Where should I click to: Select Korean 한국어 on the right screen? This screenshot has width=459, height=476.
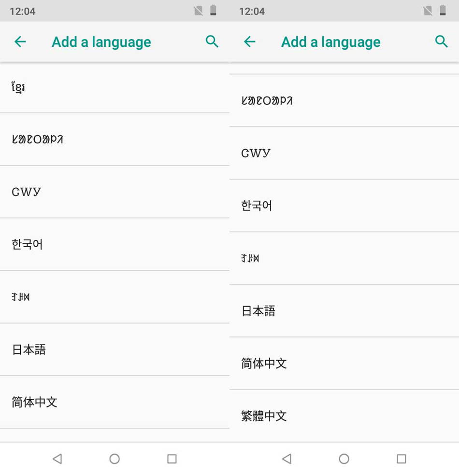[x=344, y=206]
